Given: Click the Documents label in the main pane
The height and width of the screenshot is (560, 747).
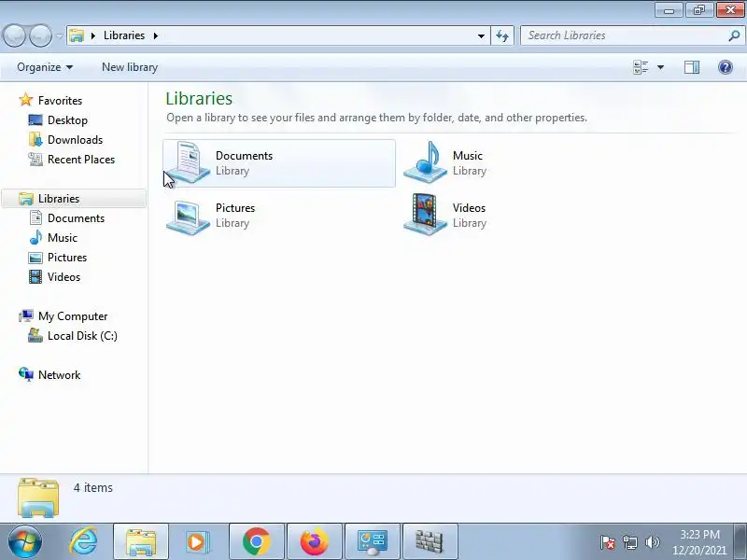Looking at the screenshot, I should click(244, 156).
